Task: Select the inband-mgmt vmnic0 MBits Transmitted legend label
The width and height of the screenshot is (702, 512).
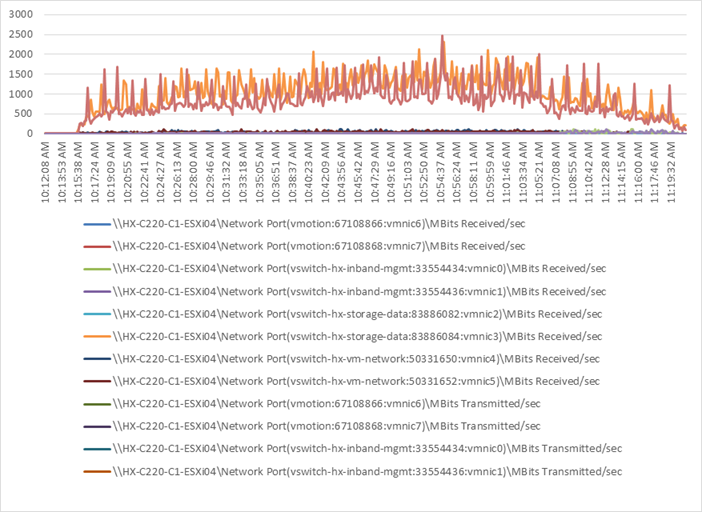Action: [367, 448]
